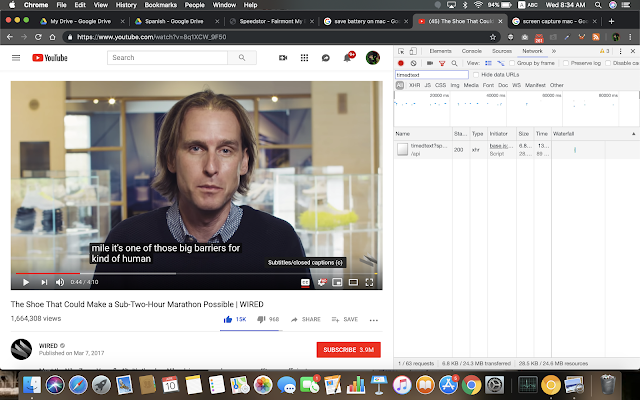Share the video
The height and width of the screenshot is (400, 640).
pos(305,319)
